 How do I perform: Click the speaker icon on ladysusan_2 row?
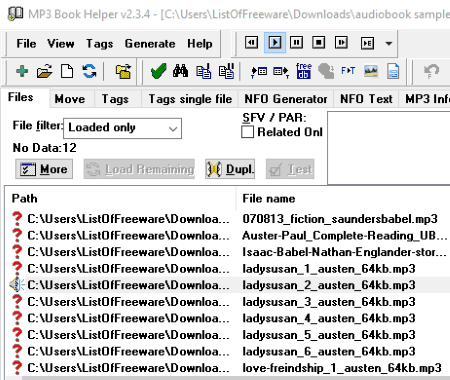coord(17,285)
